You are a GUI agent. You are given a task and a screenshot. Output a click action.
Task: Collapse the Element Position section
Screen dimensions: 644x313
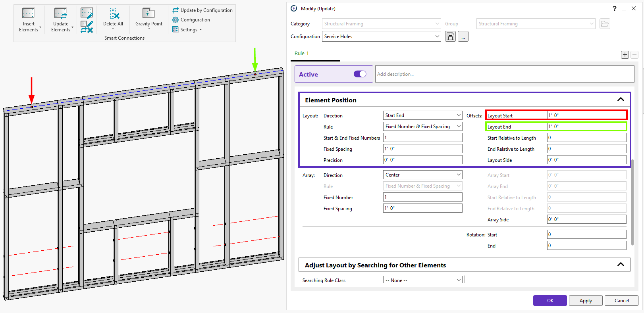(621, 100)
